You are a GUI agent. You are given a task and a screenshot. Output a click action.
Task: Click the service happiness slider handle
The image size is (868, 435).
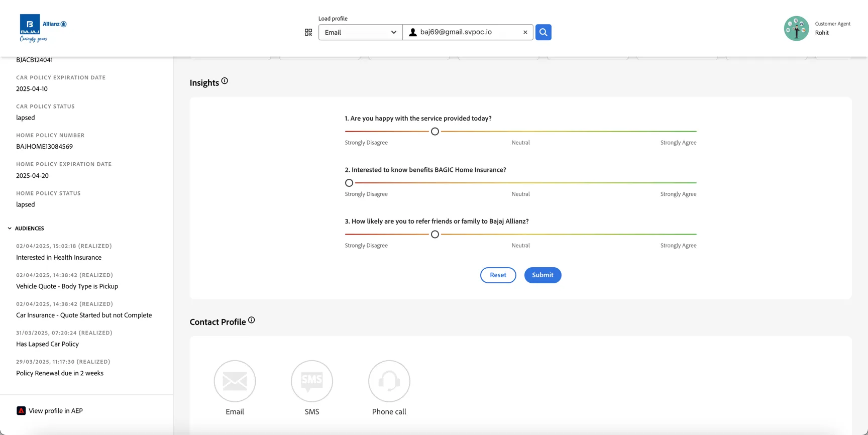tap(435, 132)
